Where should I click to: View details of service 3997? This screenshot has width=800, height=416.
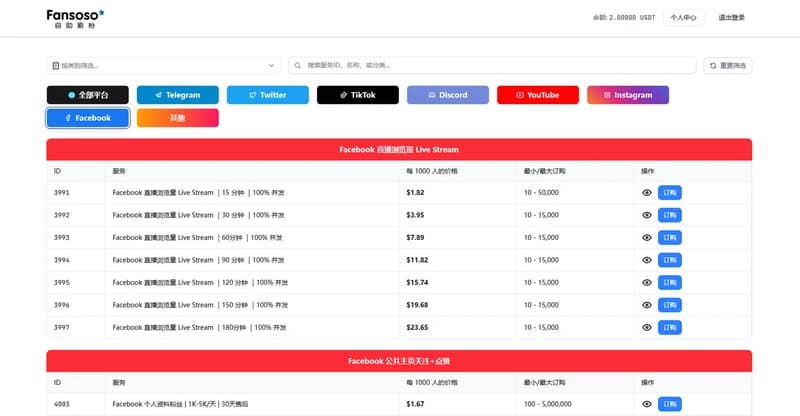pos(646,328)
